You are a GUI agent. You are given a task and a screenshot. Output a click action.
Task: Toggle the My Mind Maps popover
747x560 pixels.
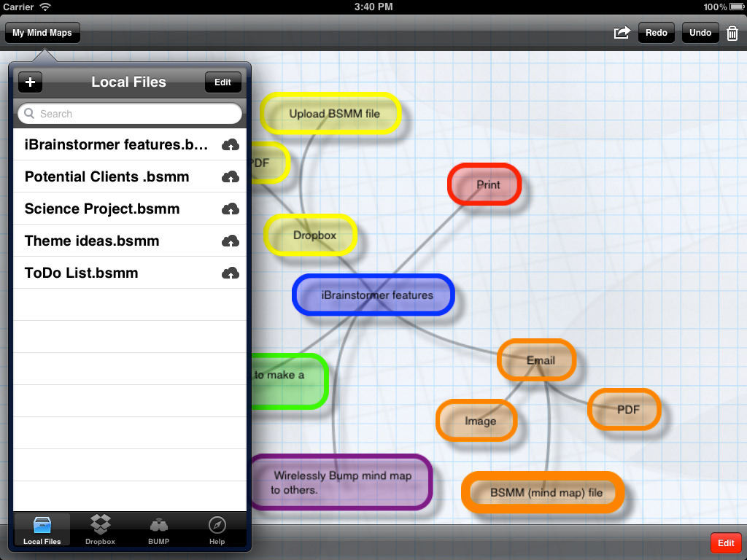[x=42, y=33]
